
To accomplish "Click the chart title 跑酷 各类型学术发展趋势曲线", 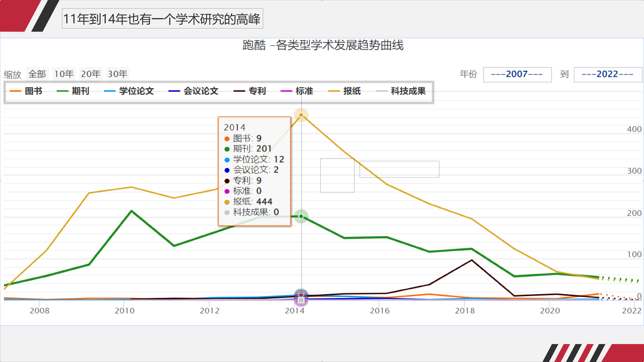I will (x=323, y=45).
